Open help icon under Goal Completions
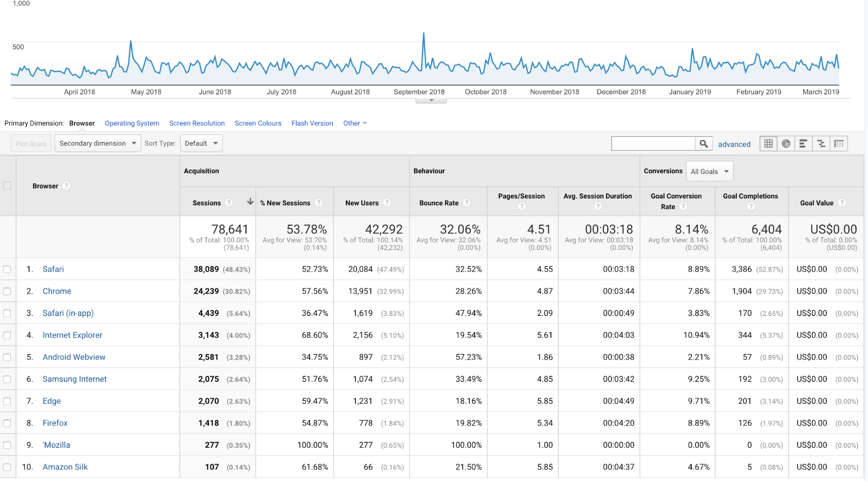This screenshot has height=482, width=868. tap(751, 206)
